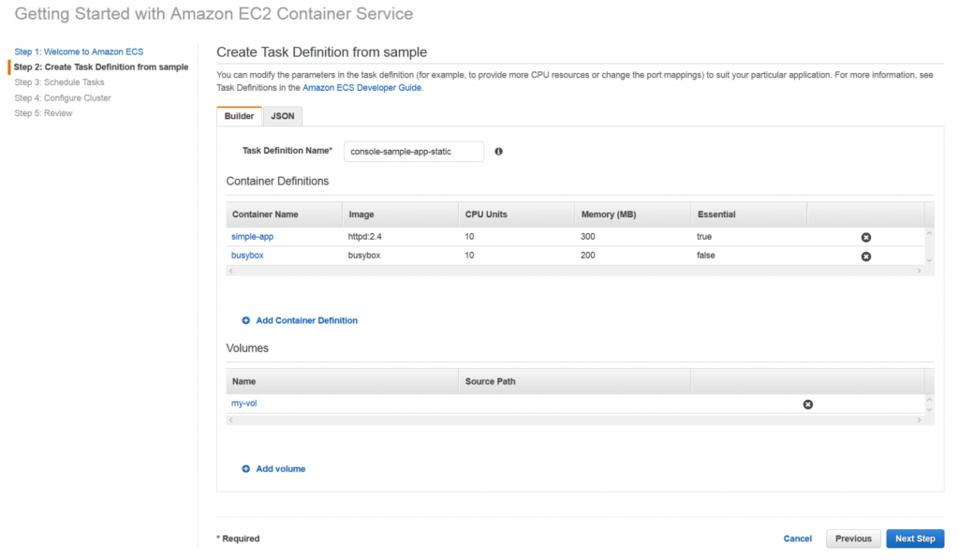Click the plus icon for Add volume
The image size is (959, 560).
[x=246, y=469]
